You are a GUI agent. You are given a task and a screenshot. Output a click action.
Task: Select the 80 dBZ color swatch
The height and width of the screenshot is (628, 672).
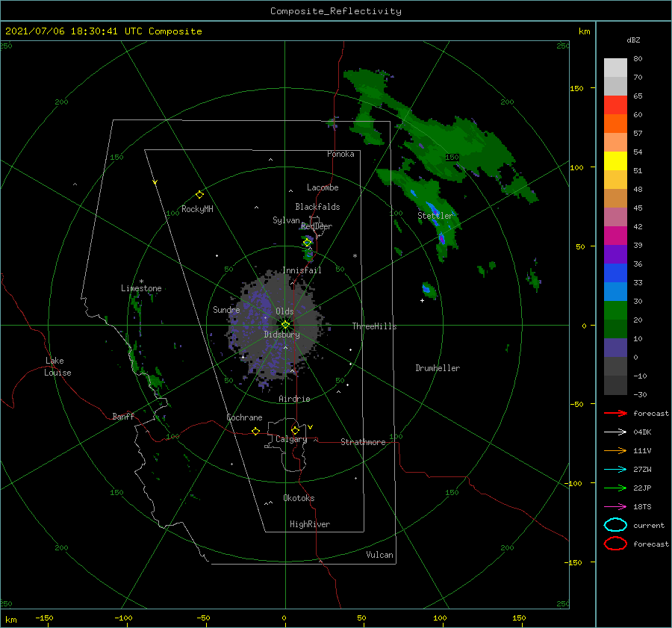coord(615,67)
